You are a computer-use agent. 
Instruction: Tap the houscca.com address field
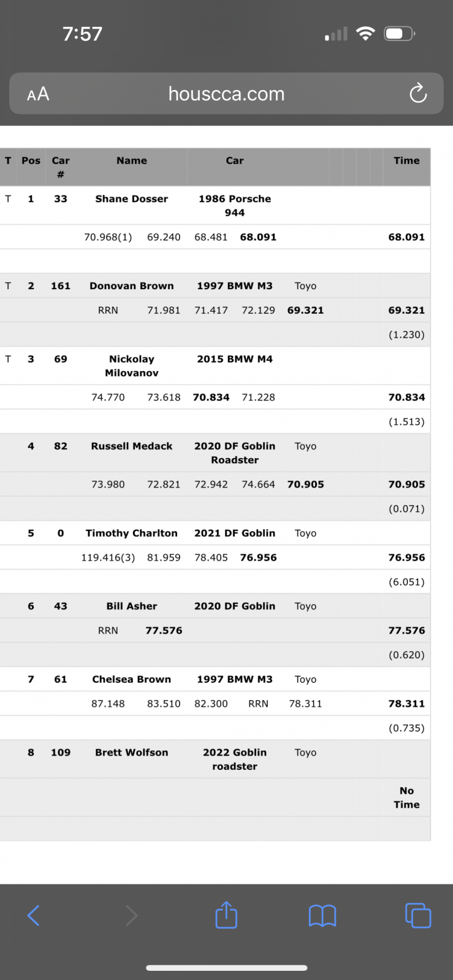point(226,94)
